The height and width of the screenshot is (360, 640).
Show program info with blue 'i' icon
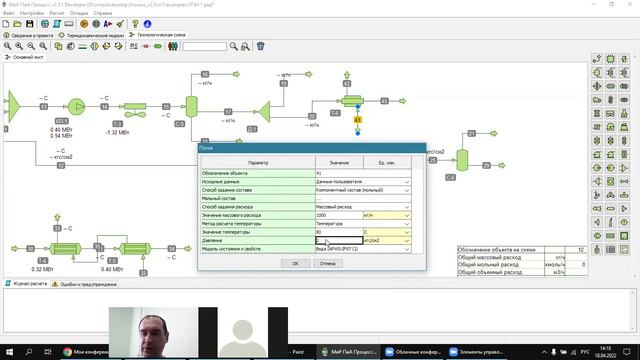tap(147, 24)
